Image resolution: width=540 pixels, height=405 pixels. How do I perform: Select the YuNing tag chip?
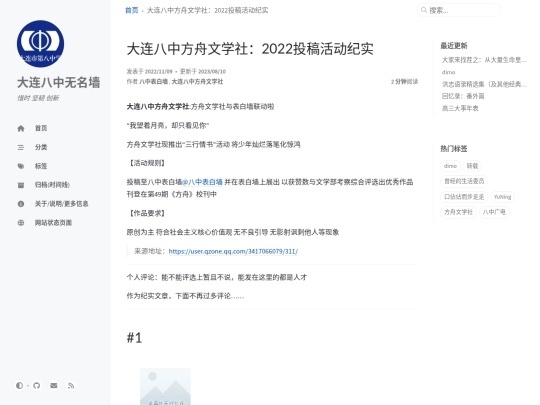click(502, 197)
